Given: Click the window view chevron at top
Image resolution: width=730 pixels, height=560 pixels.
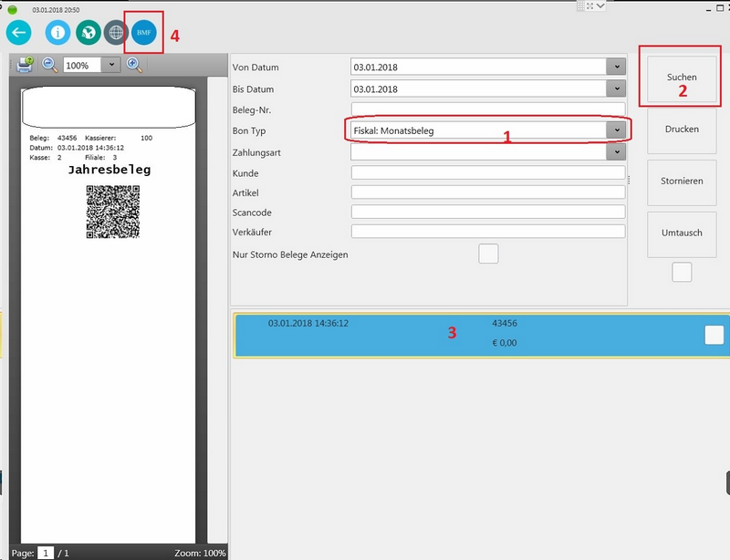Looking at the screenshot, I should coord(600,6).
